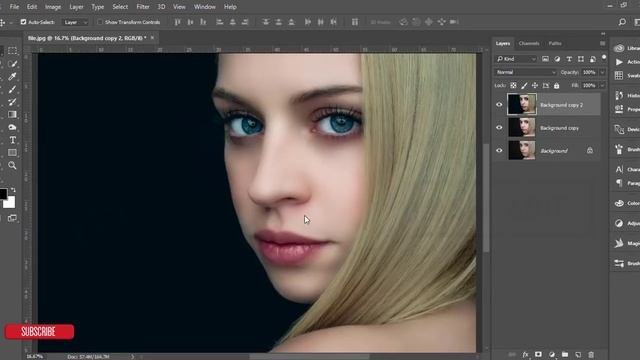Viewport: 640px width, 360px height.
Task: Open the Opacity slider dropdown arrow
Action: point(602,73)
